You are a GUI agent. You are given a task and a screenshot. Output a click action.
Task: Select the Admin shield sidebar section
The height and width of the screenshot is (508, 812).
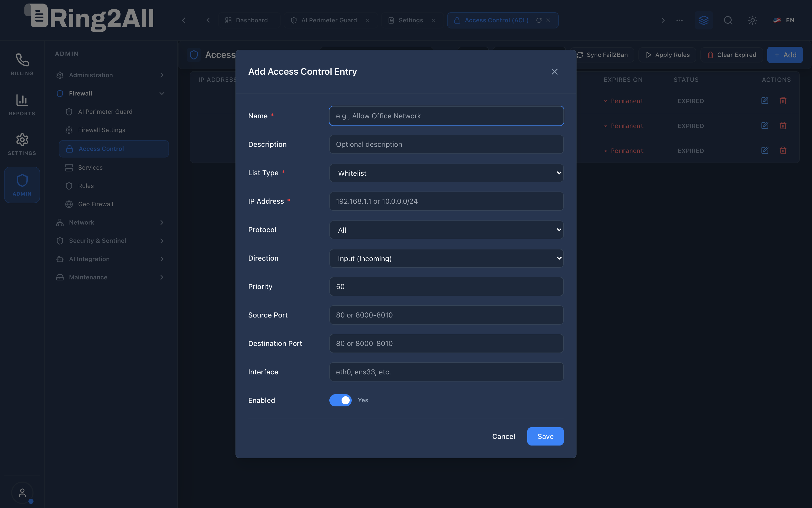pyautogui.click(x=22, y=185)
